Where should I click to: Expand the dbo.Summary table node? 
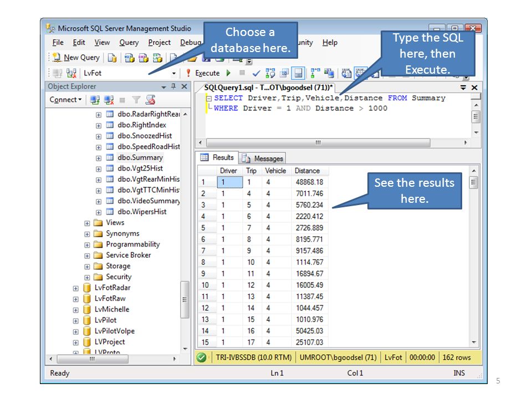(99, 158)
